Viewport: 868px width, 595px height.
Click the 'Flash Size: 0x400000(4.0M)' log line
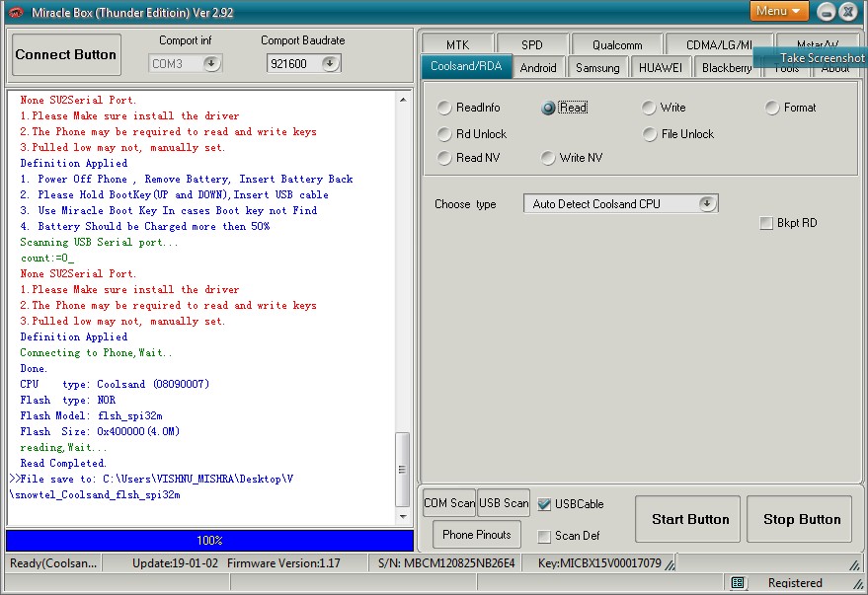100,431
